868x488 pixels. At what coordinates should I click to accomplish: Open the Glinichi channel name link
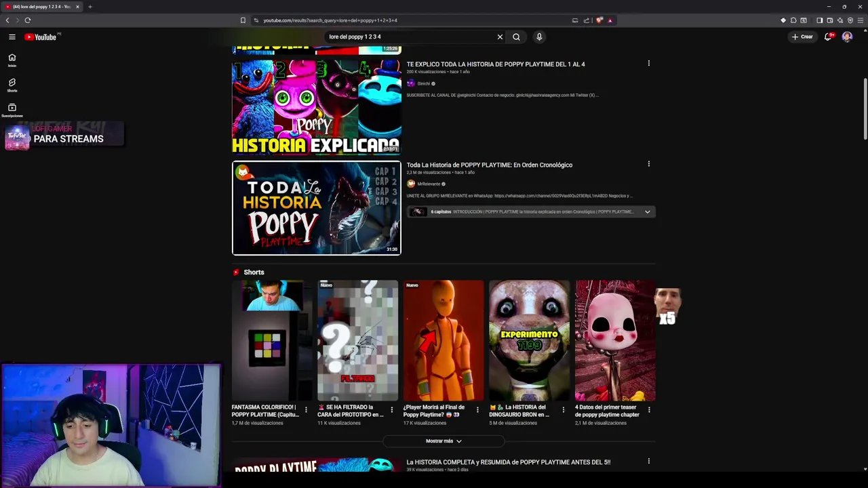pyautogui.click(x=423, y=83)
